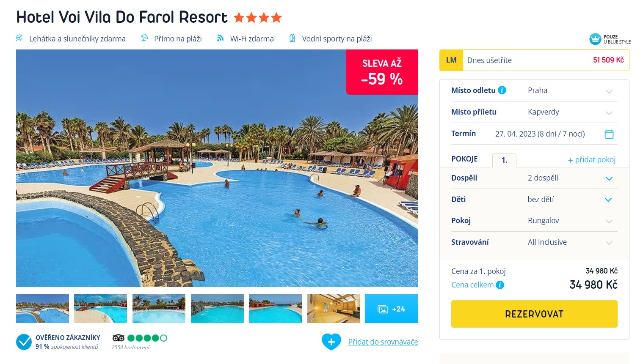This screenshot has height=364, width=643.
Task: Click the Wi-Fi zdarma icon
Action: 220,38
